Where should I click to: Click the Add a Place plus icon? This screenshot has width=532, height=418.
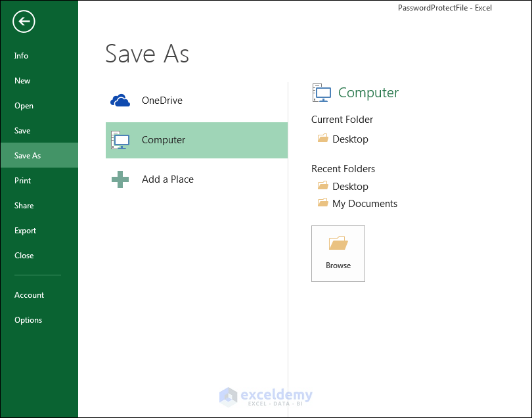(120, 179)
